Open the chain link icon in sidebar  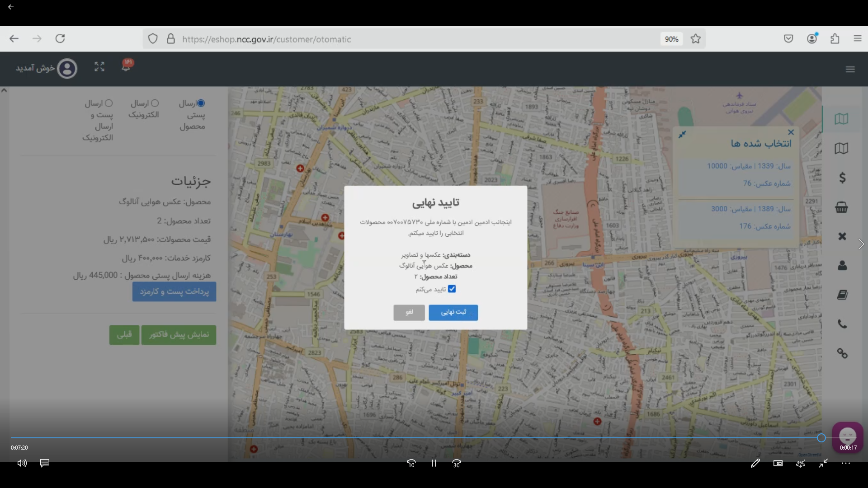(842, 353)
